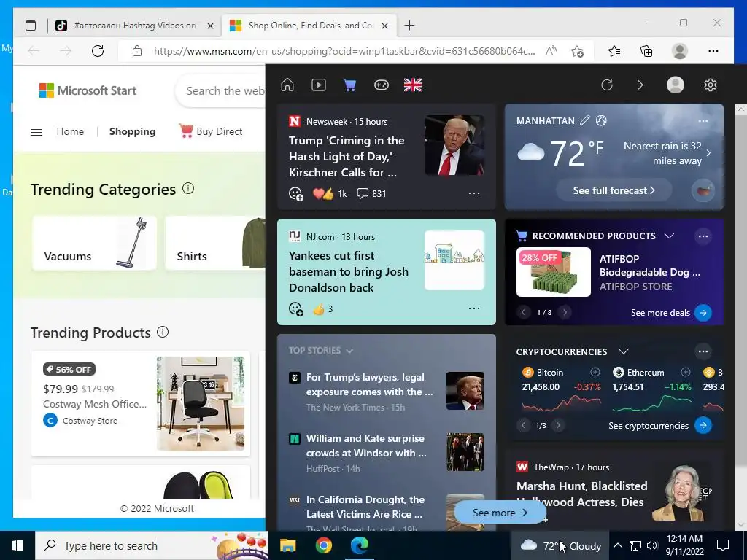Viewport: 747px width, 560px height.
Task: Open Edge settings and more menu
Action: point(713,51)
